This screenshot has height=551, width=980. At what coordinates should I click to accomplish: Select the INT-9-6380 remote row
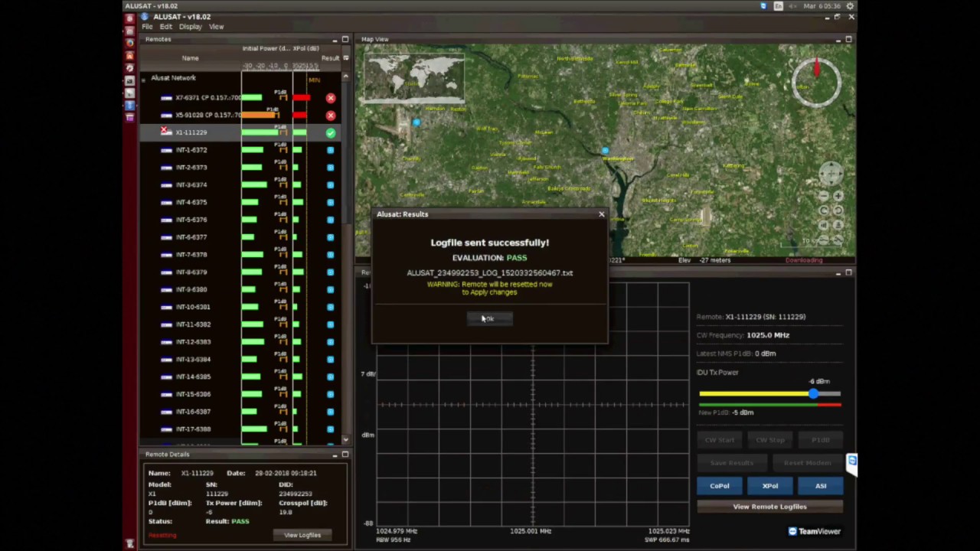(x=241, y=290)
